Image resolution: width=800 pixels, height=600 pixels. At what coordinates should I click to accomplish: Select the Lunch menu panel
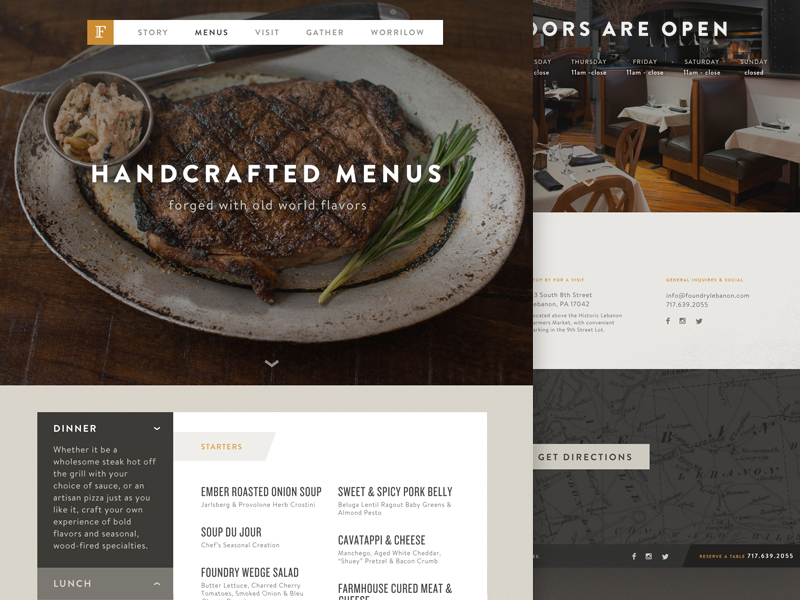(105, 584)
